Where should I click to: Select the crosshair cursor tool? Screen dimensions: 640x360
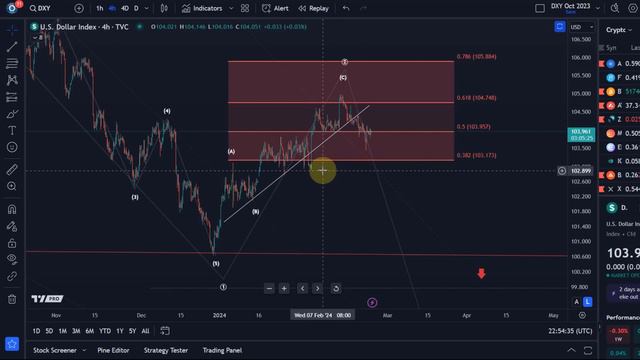12,29
